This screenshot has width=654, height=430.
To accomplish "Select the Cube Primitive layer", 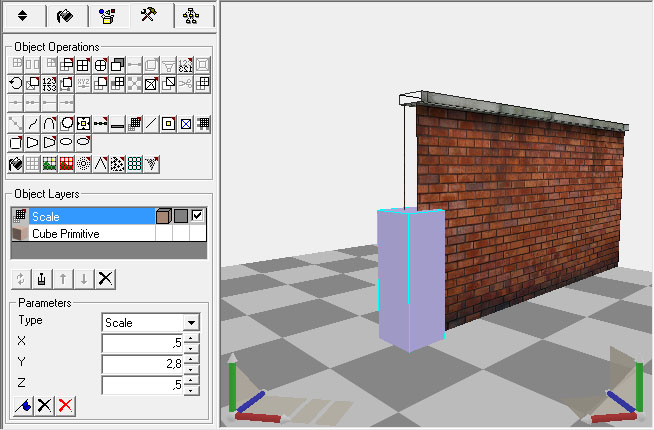I will coord(80,233).
